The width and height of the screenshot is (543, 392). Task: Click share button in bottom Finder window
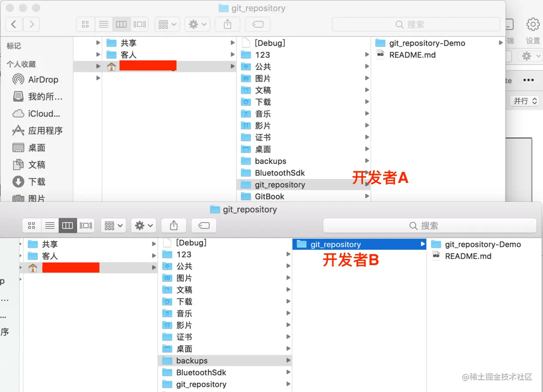(174, 226)
